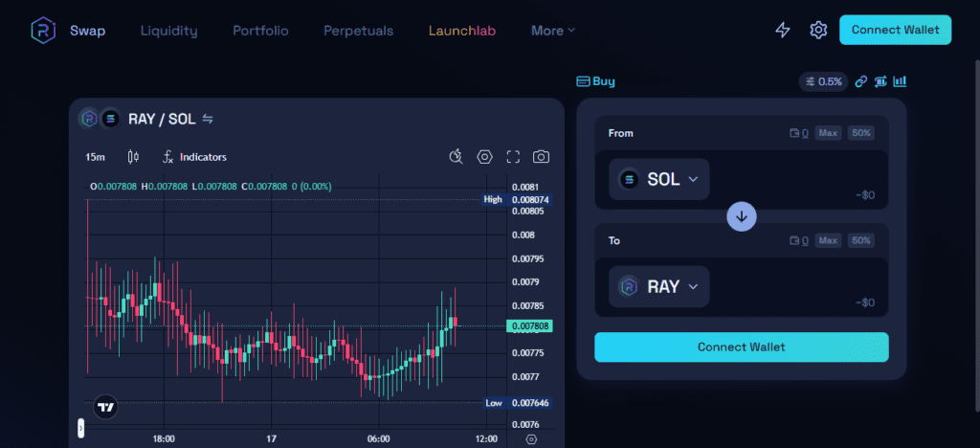
Task: Open the SOL token dropdown in From
Action: [658, 179]
